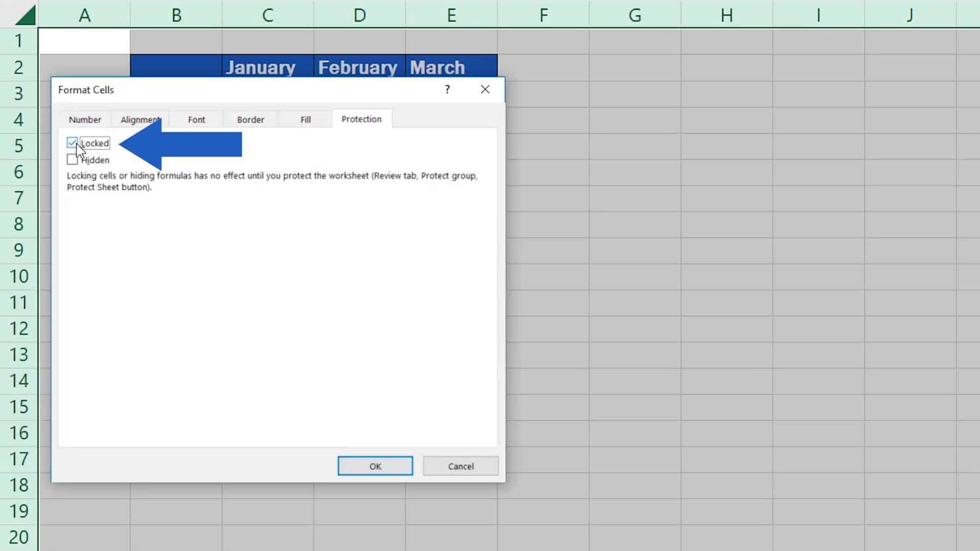Click the help question mark in Format Cells dialog
This screenshot has width=980, height=551.
[447, 89]
